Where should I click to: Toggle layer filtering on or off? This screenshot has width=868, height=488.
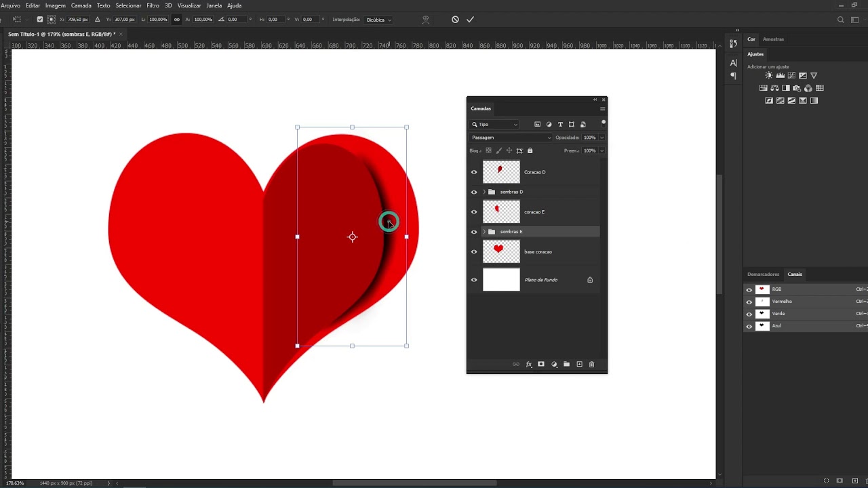tap(603, 123)
